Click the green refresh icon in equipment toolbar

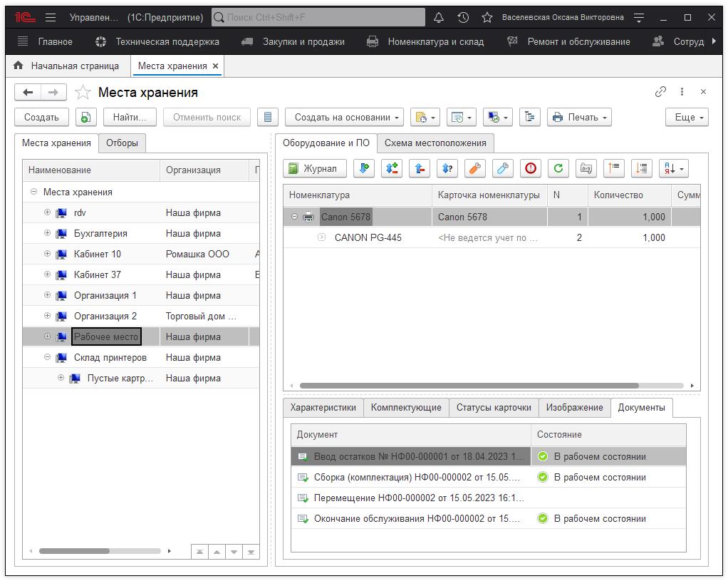click(x=558, y=168)
